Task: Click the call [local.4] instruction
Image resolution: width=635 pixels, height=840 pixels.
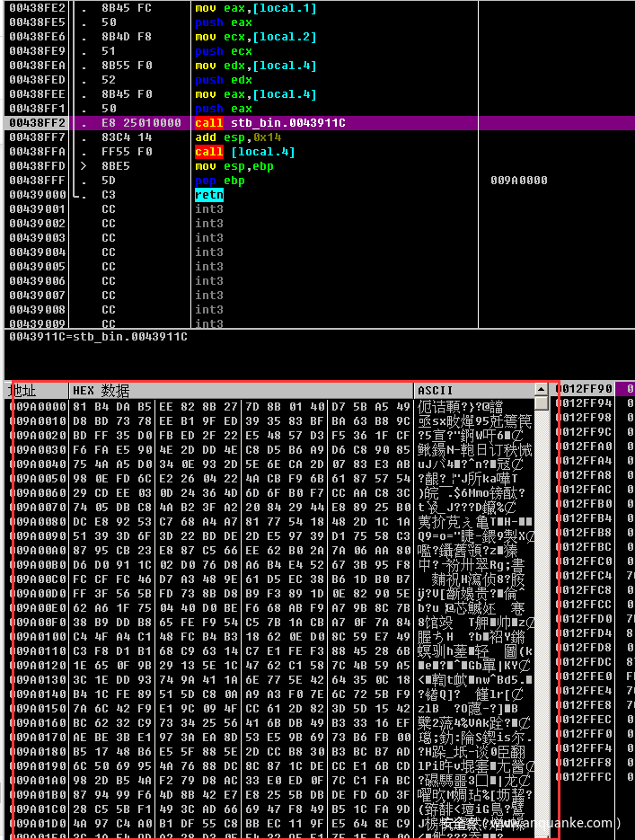Action: (244, 152)
